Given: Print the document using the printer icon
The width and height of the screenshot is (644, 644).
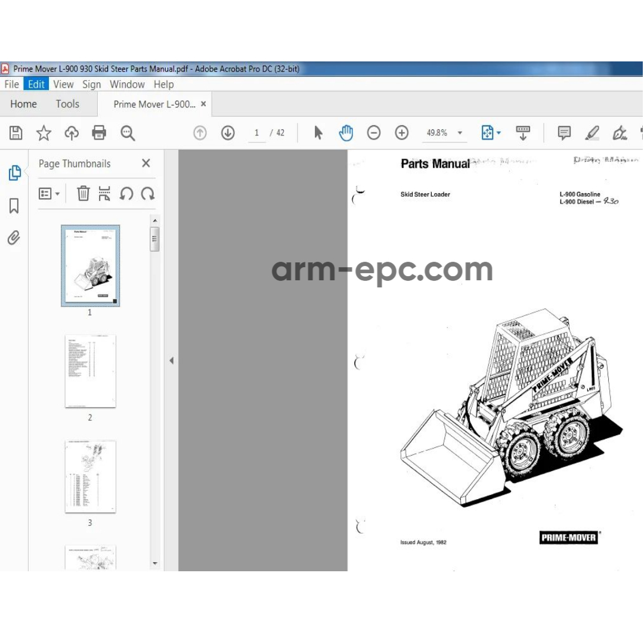Looking at the screenshot, I should click(x=99, y=132).
